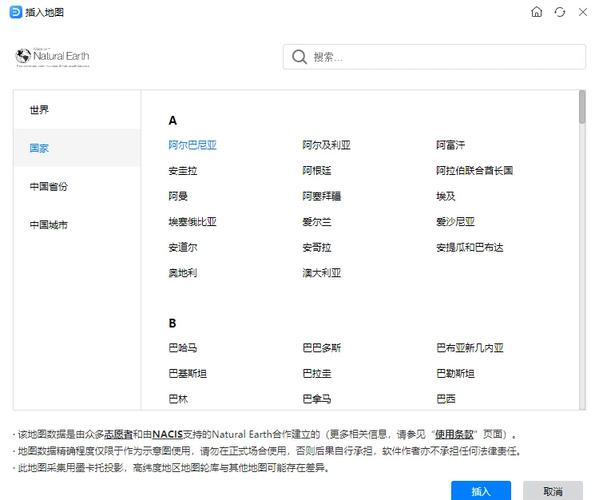Click the app icon beside 插入地图
The width and height of the screenshot is (599, 500).
tap(16, 12)
